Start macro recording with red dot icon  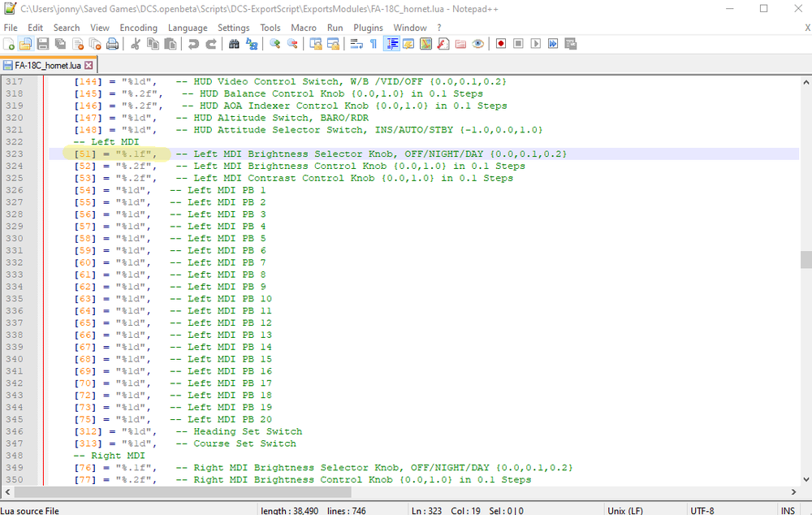(x=501, y=44)
